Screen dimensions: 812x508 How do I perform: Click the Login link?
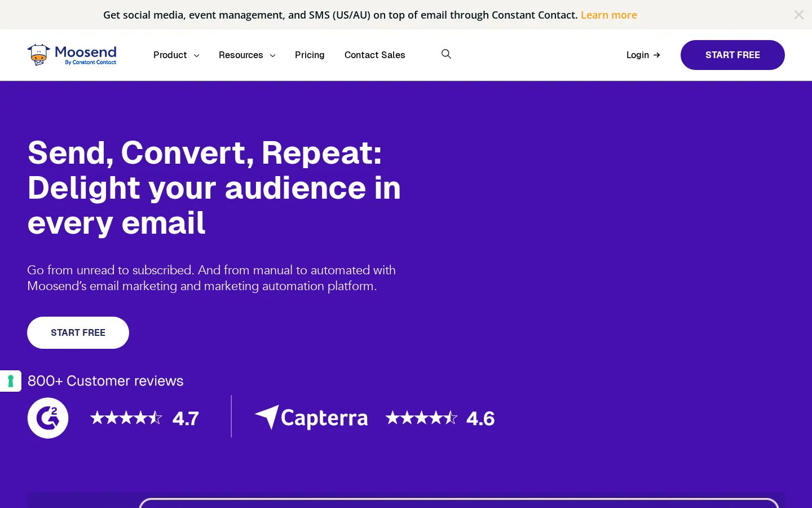pos(643,55)
